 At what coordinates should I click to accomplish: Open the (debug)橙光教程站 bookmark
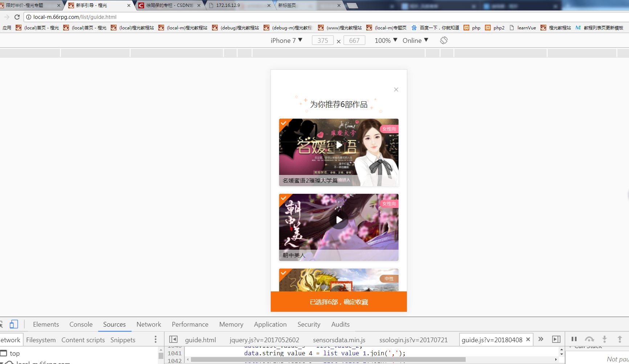click(236, 28)
